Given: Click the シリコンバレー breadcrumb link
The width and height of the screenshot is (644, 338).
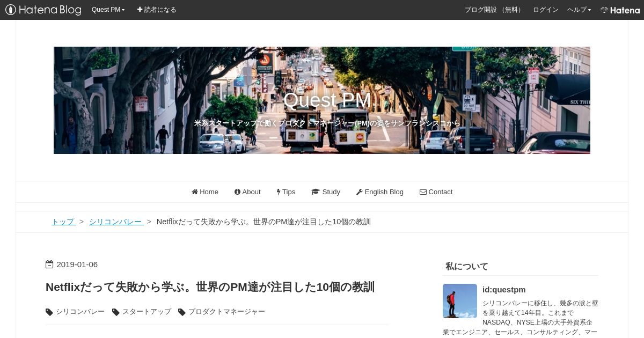Looking at the screenshot, I should [116, 222].
